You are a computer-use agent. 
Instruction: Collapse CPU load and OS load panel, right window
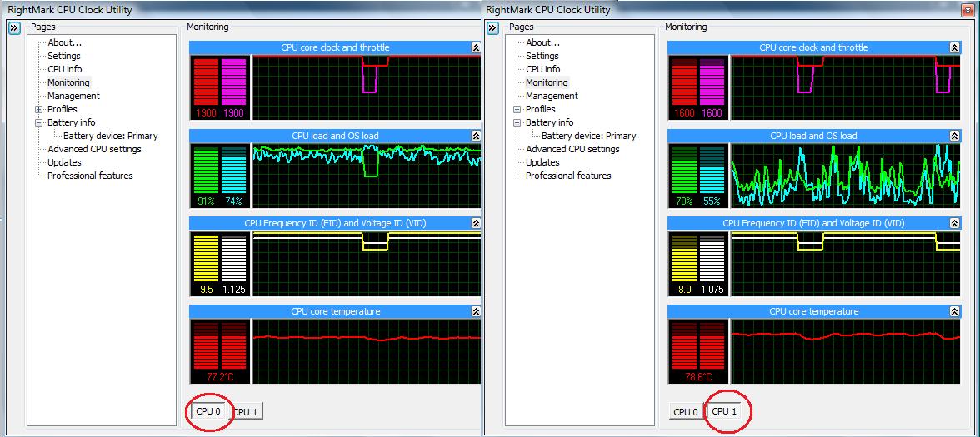(x=953, y=136)
